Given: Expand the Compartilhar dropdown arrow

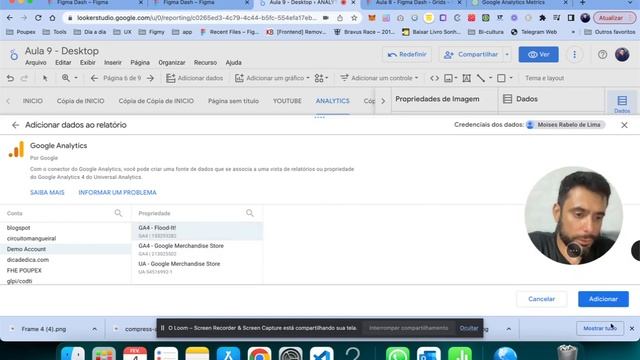Looking at the screenshot, I should coord(507,54).
